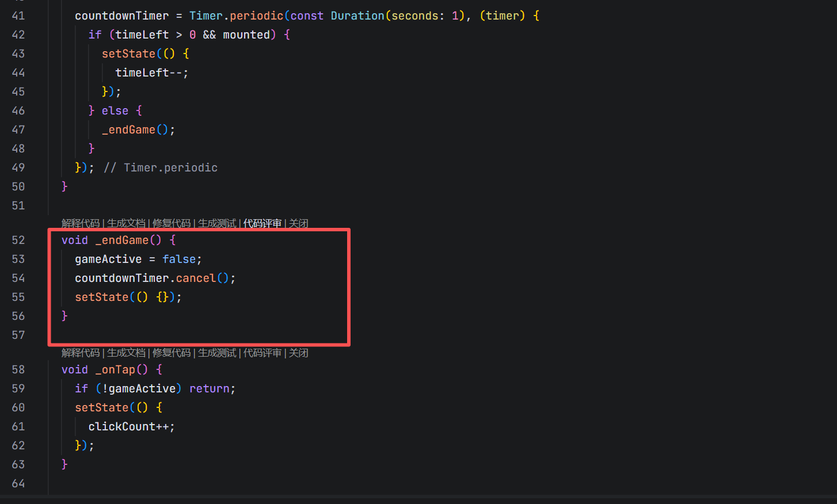
Task: Click 修复代码 link above _endGame function
Action: [172, 223]
